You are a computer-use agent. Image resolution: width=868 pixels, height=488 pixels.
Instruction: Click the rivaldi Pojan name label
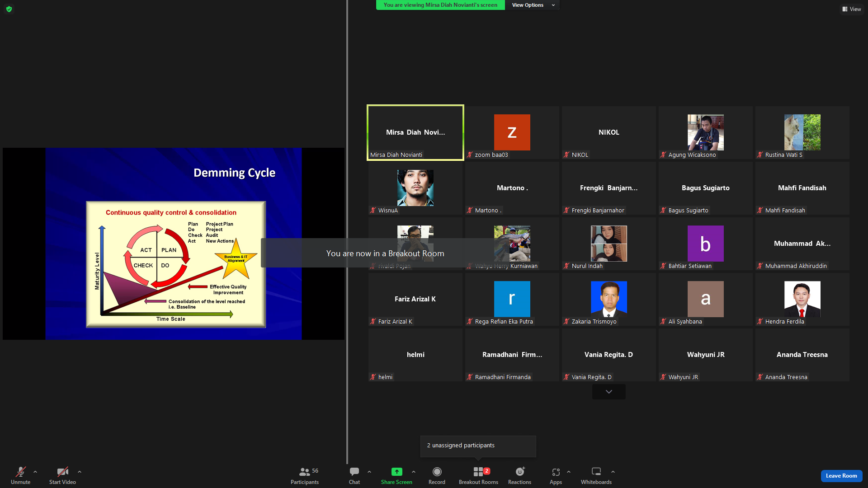(394, 266)
